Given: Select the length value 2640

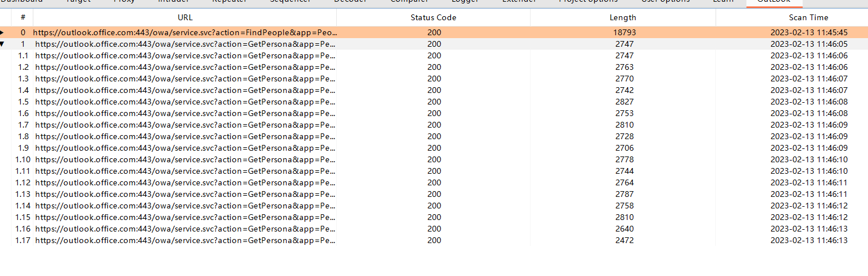Looking at the screenshot, I should (x=624, y=229).
